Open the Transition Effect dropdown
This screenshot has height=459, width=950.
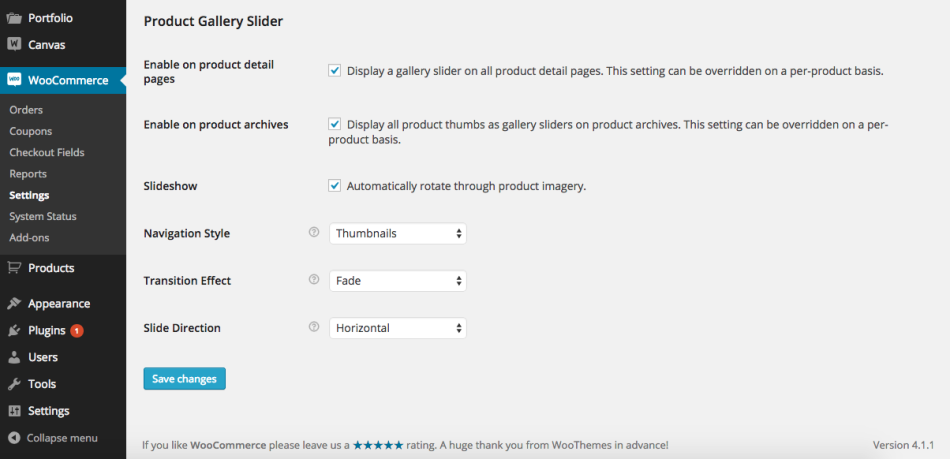[398, 280]
